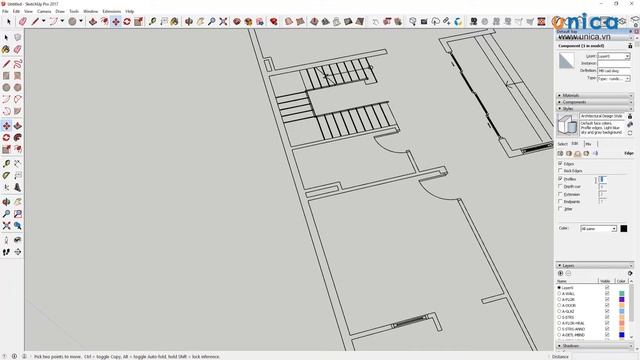Viewport: 640px width, 360px height.
Task: Open Watermark settings in Styles Edit tab
Action: point(586,153)
